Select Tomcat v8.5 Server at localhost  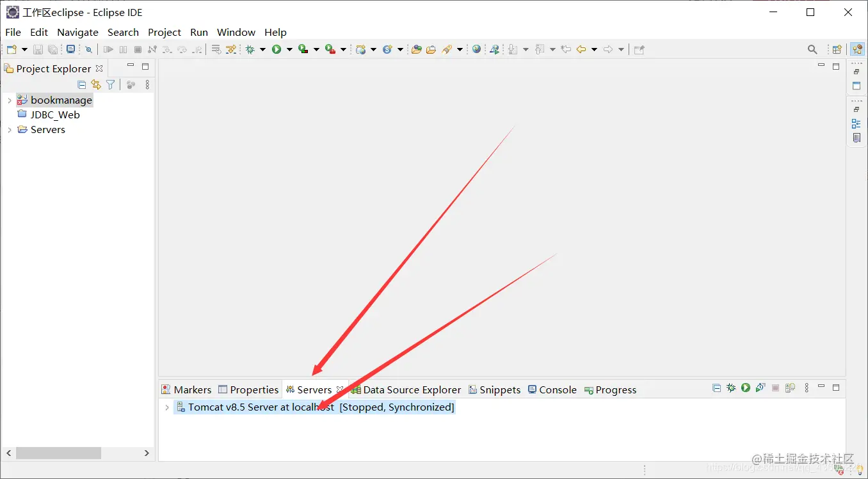pos(315,407)
